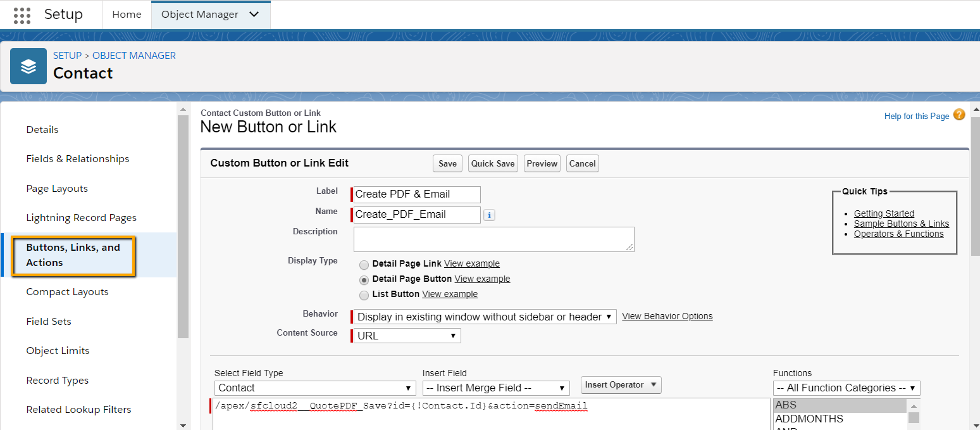Expand the Object Manager tab chevron

pyautogui.click(x=254, y=15)
